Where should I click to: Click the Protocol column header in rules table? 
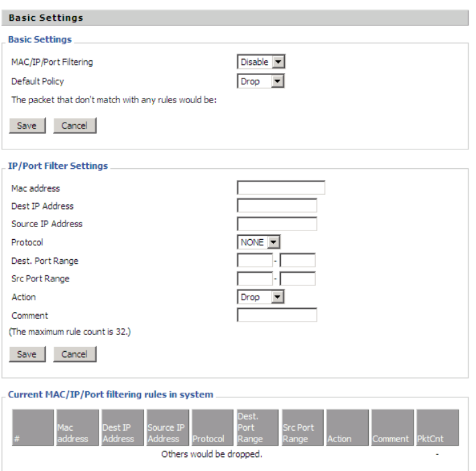point(213,427)
